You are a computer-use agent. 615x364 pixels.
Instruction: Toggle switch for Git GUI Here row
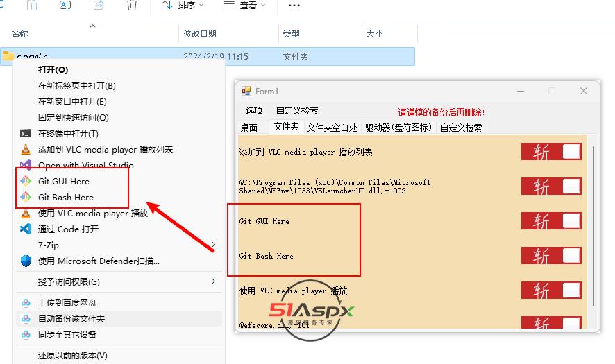tap(551, 221)
